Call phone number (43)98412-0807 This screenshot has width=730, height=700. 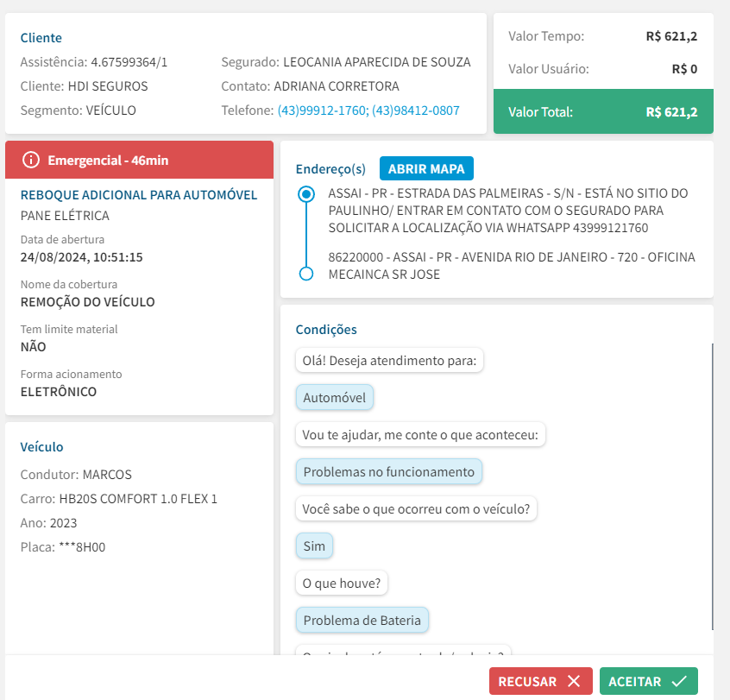[x=416, y=110]
